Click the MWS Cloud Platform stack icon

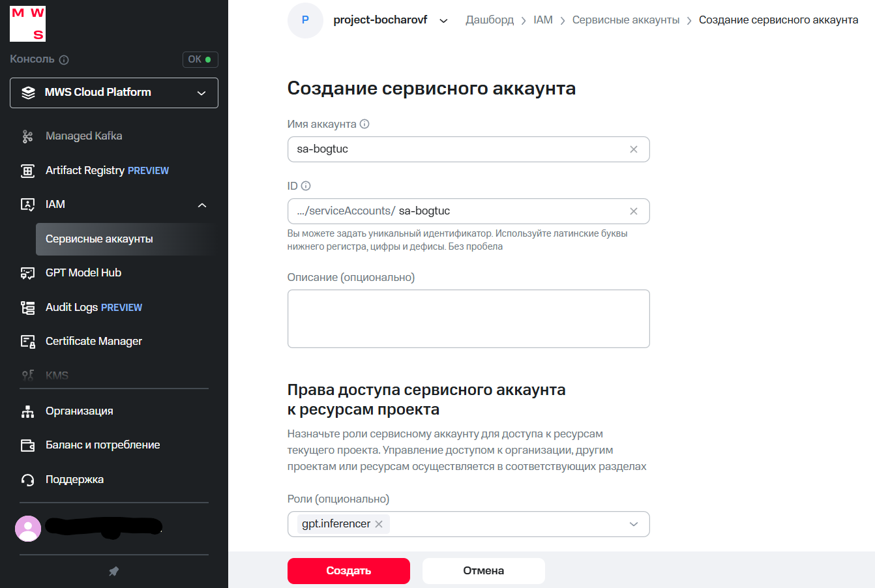(x=28, y=93)
